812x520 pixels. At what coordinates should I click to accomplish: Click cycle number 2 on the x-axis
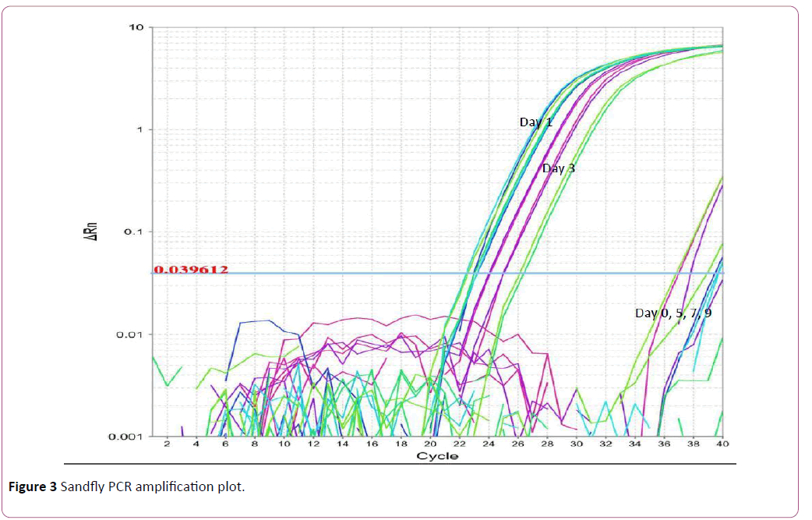[167, 444]
